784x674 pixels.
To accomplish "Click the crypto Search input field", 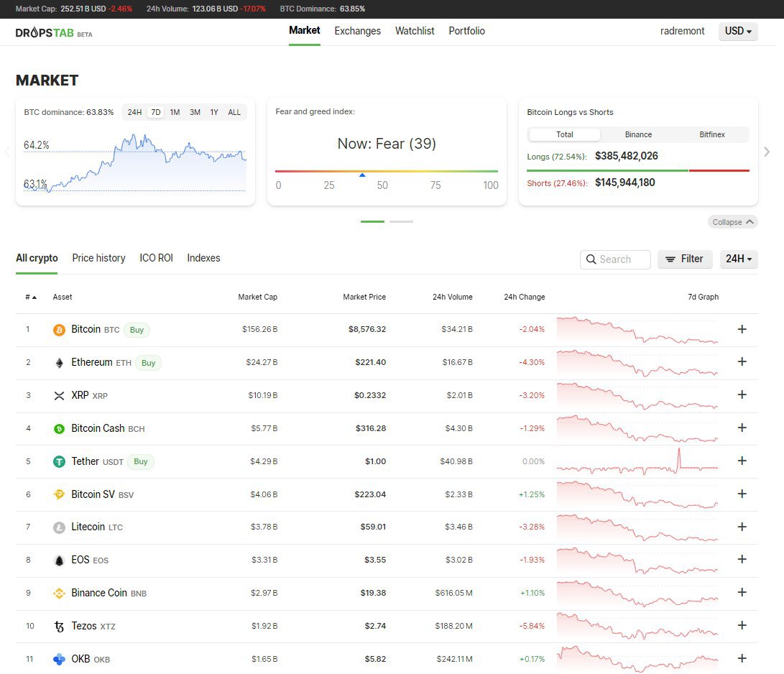I will pos(615,259).
